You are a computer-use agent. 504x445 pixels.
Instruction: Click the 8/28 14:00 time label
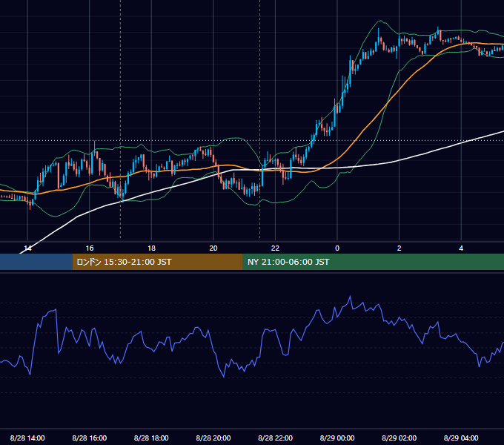tap(27, 438)
